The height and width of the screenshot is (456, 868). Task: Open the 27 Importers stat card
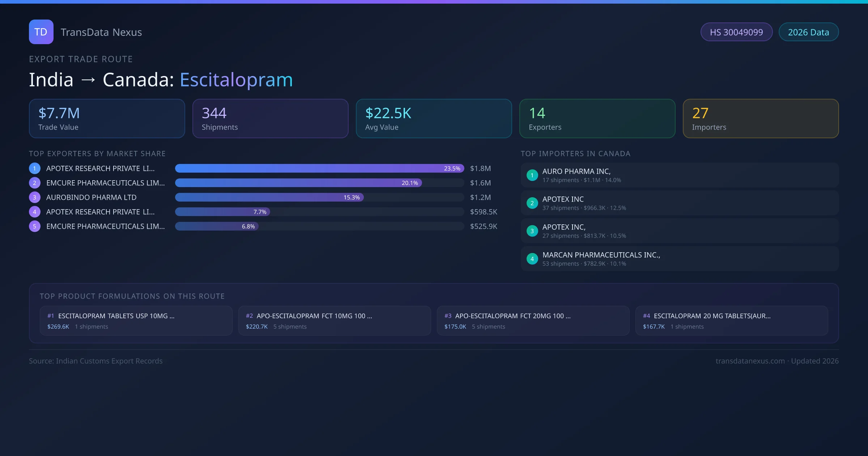click(x=761, y=119)
